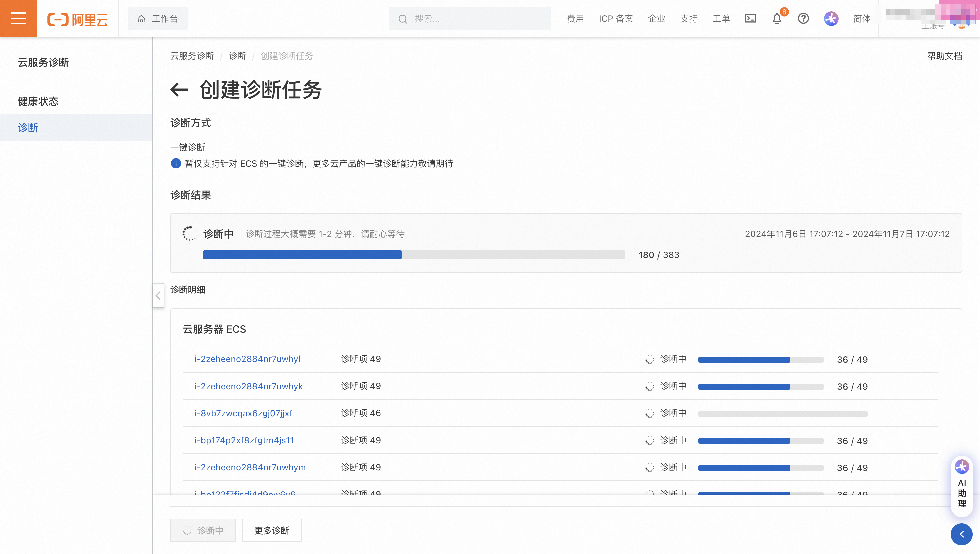Open instance i-bp174p2xf8zfgtm4js11
Viewport: 980px width, 554px height.
pyautogui.click(x=244, y=440)
